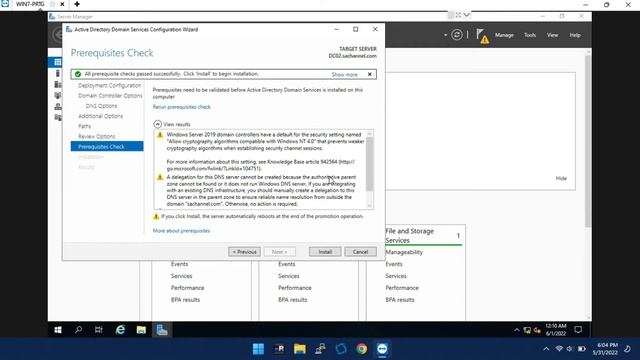This screenshot has width=640, height=360.
Task: Click BPA results under File and Storage Services
Action: 400,300
